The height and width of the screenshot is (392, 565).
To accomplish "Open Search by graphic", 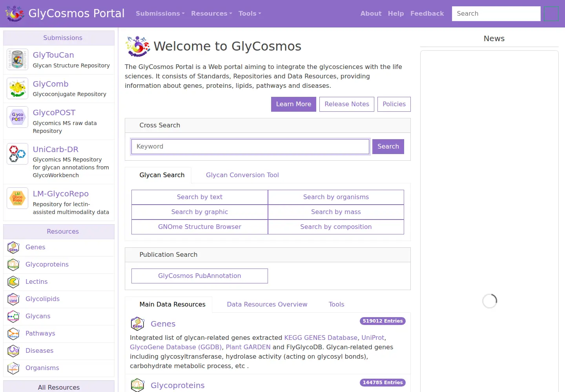I will 200,212.
